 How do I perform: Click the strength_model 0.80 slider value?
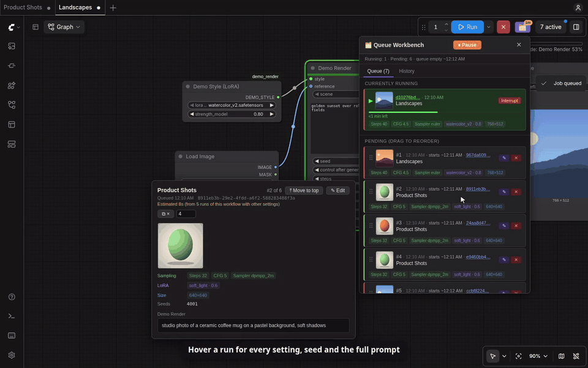click(258, 114)
